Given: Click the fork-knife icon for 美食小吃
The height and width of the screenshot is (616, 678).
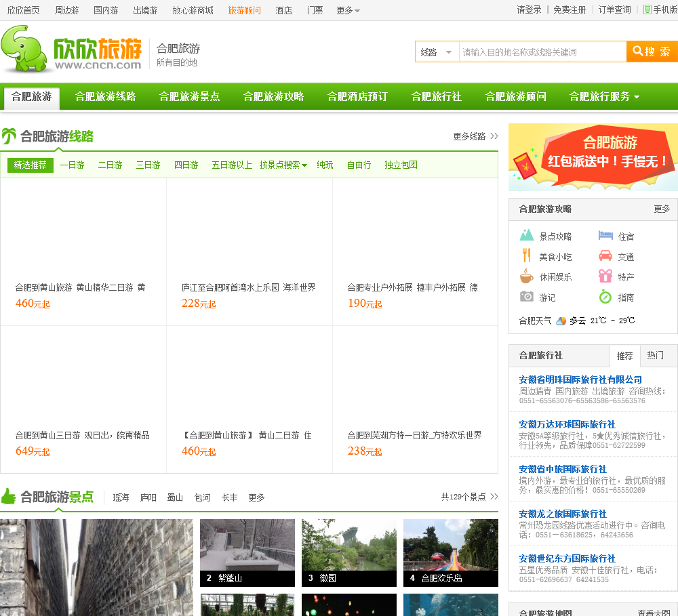Looking at the screenshot, I should click(526, 255).
